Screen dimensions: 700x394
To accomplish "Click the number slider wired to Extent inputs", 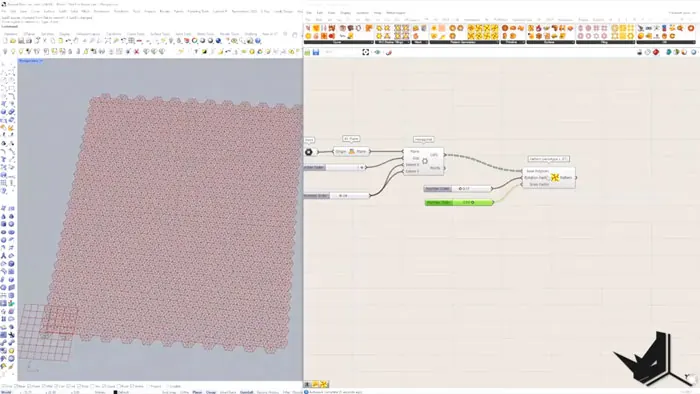I will click(x=337, y=195).
